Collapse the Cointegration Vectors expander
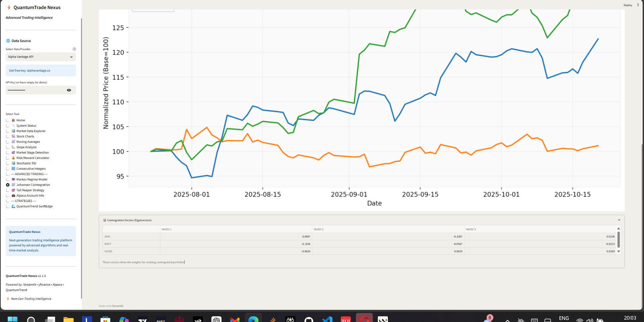Screen dimensions: 644x322 [619, 220]
